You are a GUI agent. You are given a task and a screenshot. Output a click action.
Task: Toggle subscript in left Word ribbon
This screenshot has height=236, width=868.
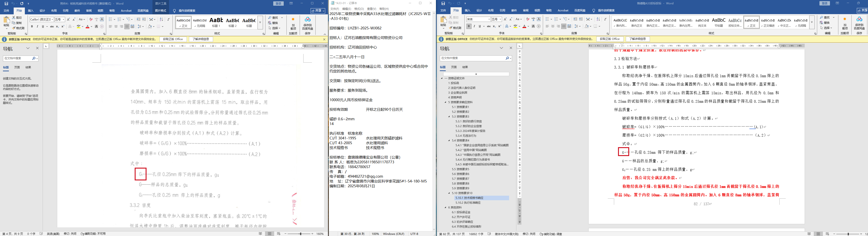point(57,26)
